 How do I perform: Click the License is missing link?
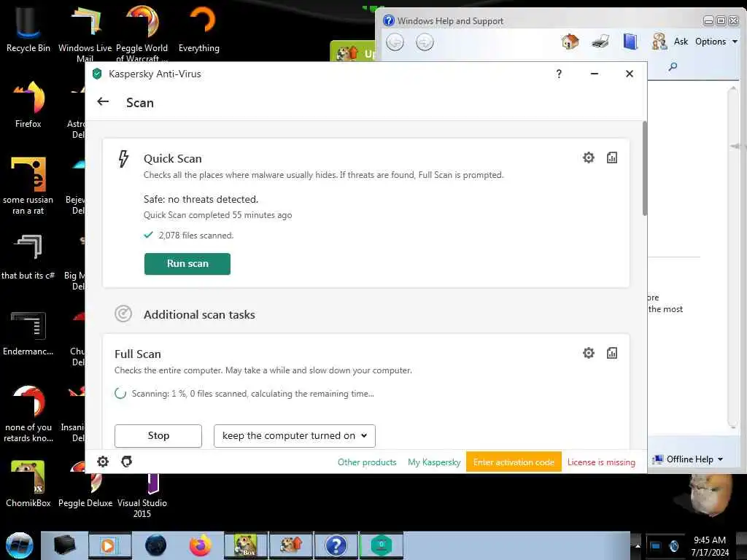tap(601, 462)
